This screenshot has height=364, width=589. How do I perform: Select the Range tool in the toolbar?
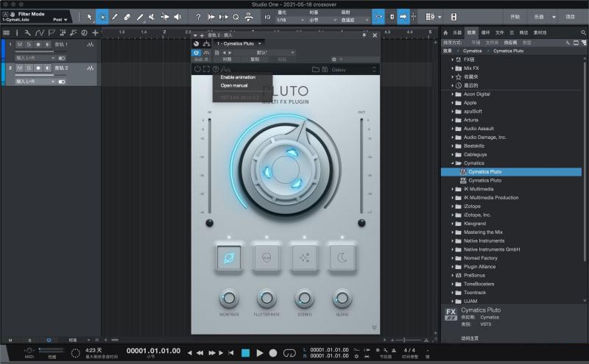click(102, 17)
